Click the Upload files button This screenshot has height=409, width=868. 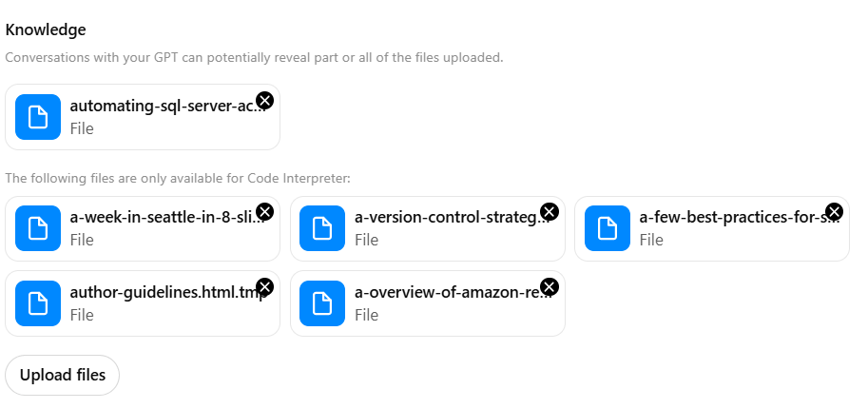[63, 375]
